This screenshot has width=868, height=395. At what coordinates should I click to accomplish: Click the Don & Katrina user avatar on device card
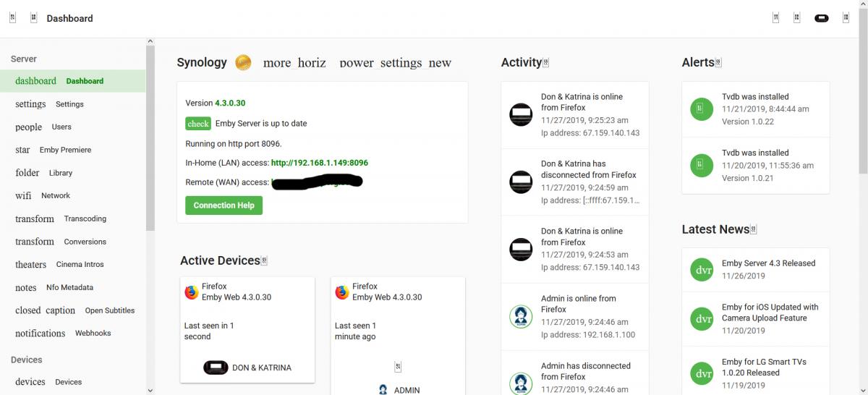point(216,368)
